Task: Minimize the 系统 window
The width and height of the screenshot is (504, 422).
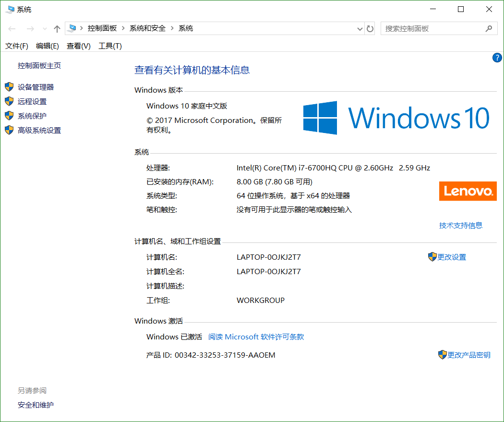Action: coord(433,9)
